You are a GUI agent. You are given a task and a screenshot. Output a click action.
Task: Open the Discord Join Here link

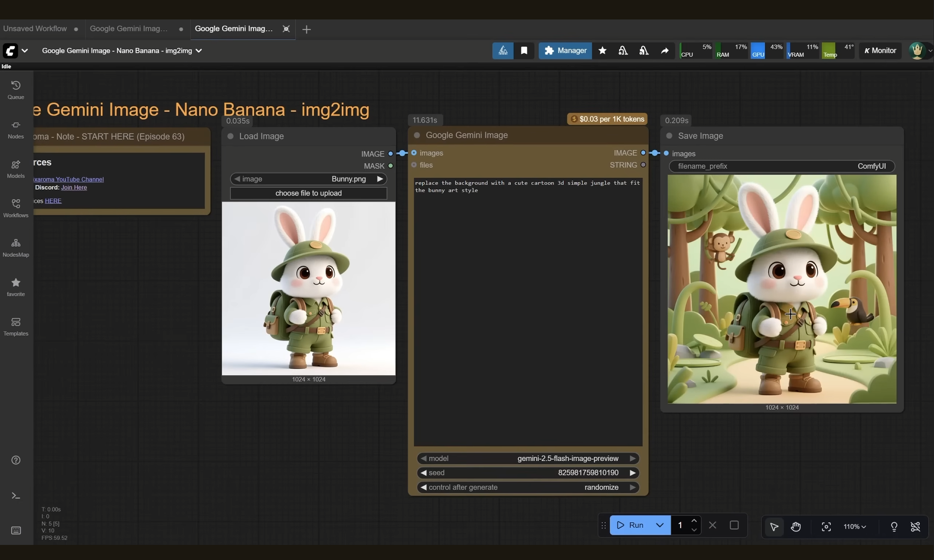click(x=74, y=187)
